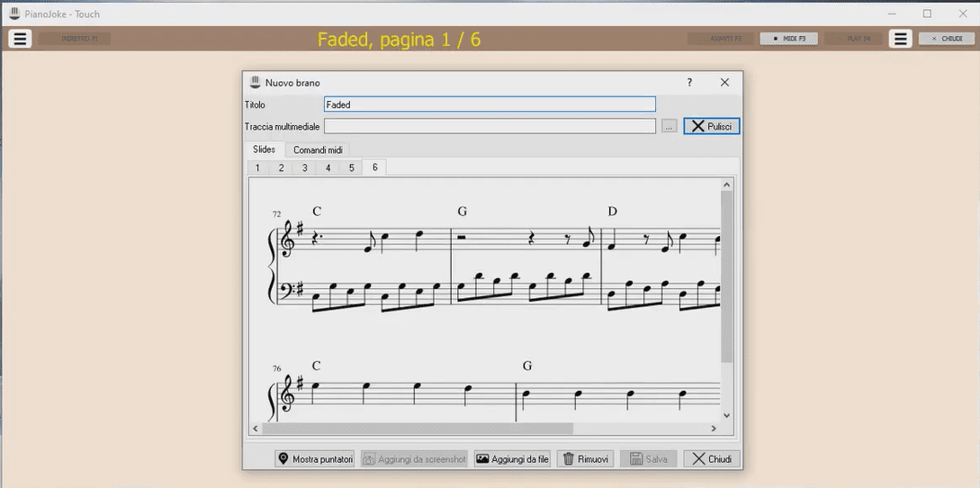Close the Nuovo brano dialog with X
The image size is (980, 488).
point(724,82)
